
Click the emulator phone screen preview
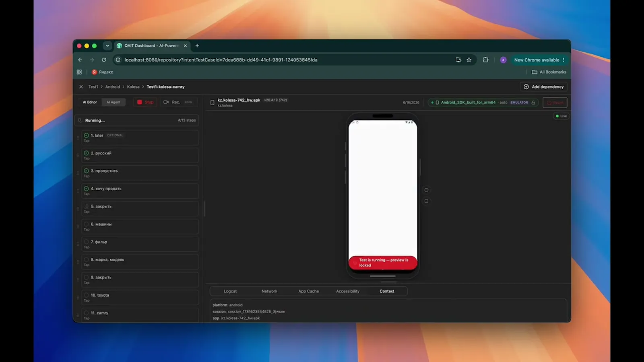[383, 195]
